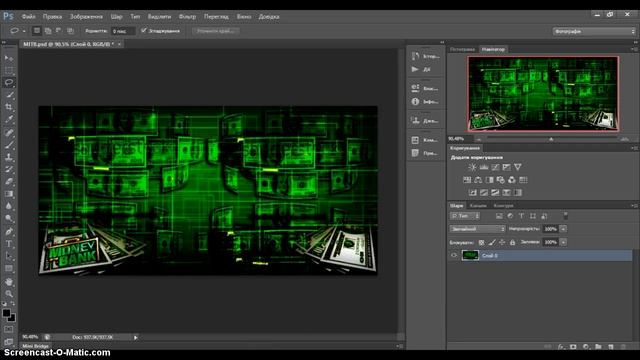This screenshot has height=360, width=640.
Task: Select the Gradient tool
Action: tap(9, 194)
